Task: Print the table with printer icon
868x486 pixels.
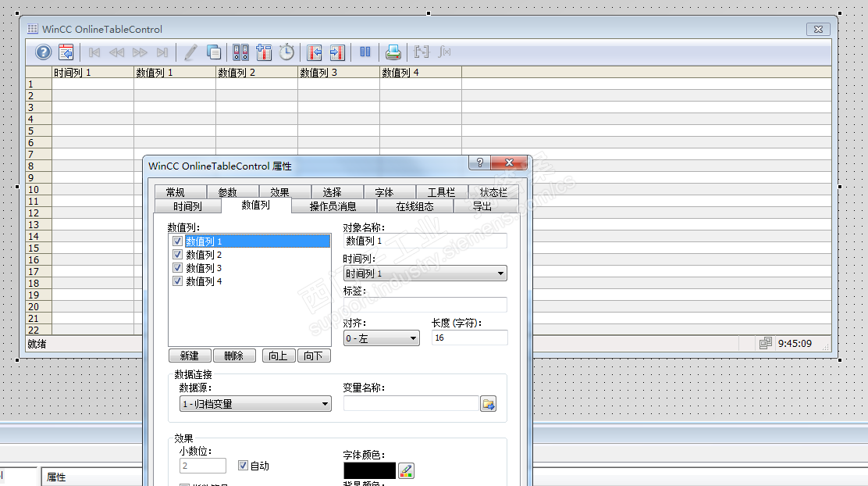Action: [x=393, y=52]
